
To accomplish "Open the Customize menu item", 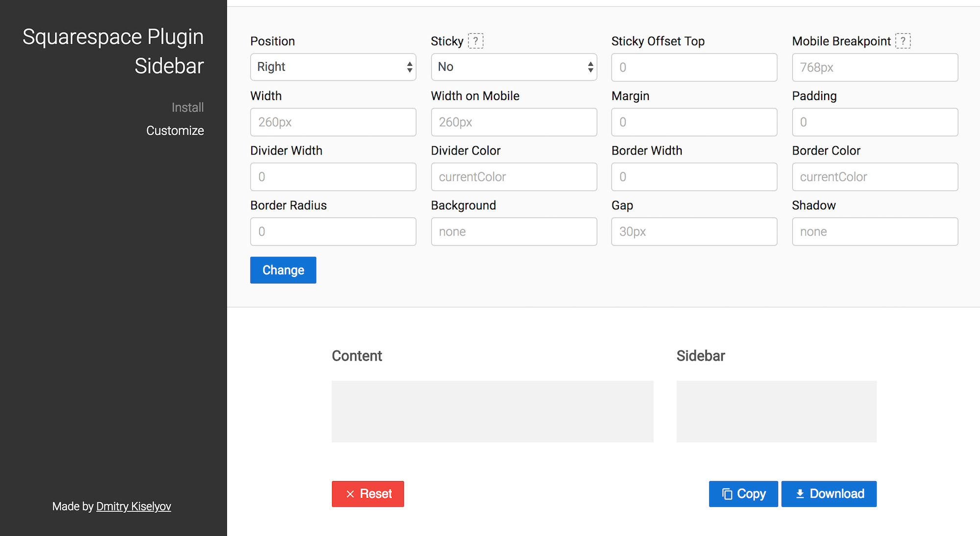I will [x=175, y=130].
